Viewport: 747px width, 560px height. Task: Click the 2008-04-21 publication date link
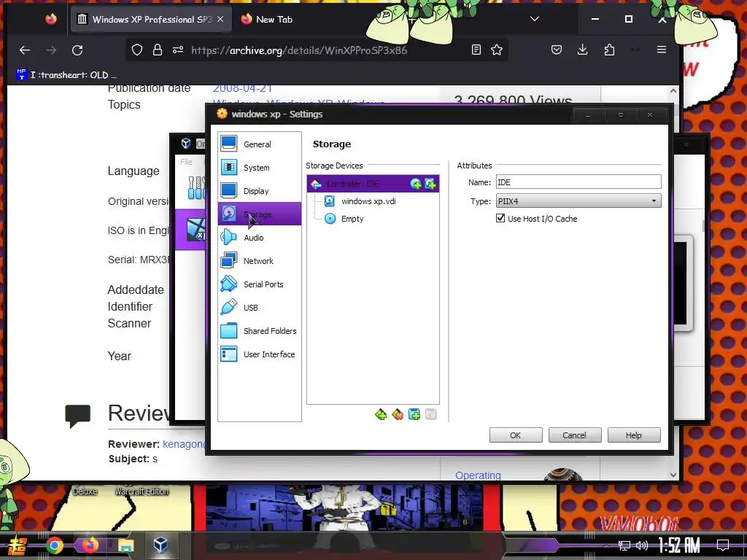(242, 88)
